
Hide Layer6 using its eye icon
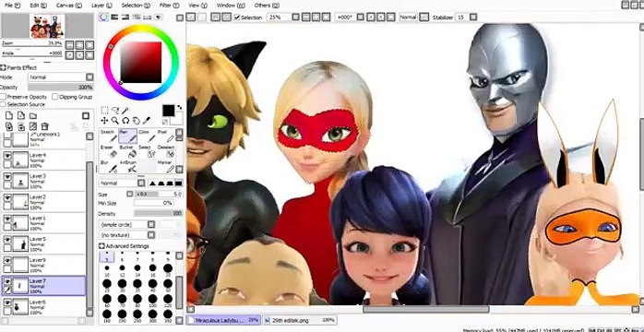pyautogui.click(x=7, y=302)
